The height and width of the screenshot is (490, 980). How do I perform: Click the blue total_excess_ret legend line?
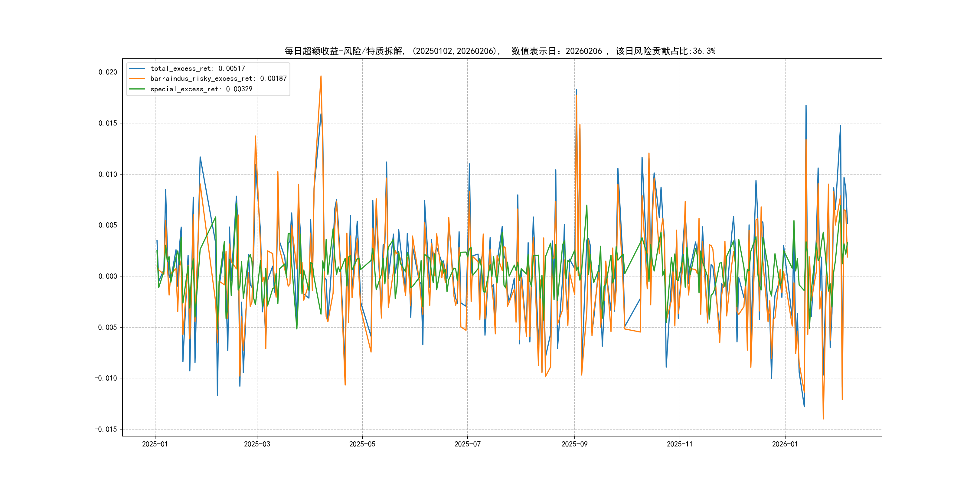tap(137, 68)
